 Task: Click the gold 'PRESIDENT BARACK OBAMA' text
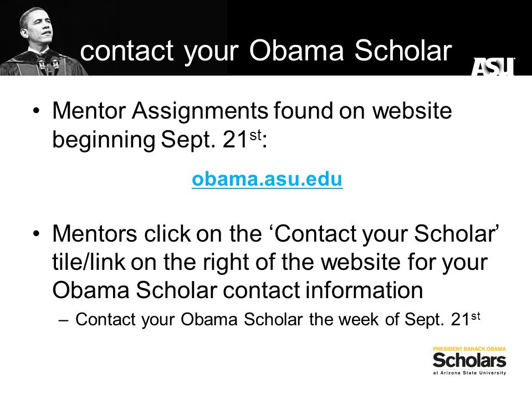tap(469, 349)
